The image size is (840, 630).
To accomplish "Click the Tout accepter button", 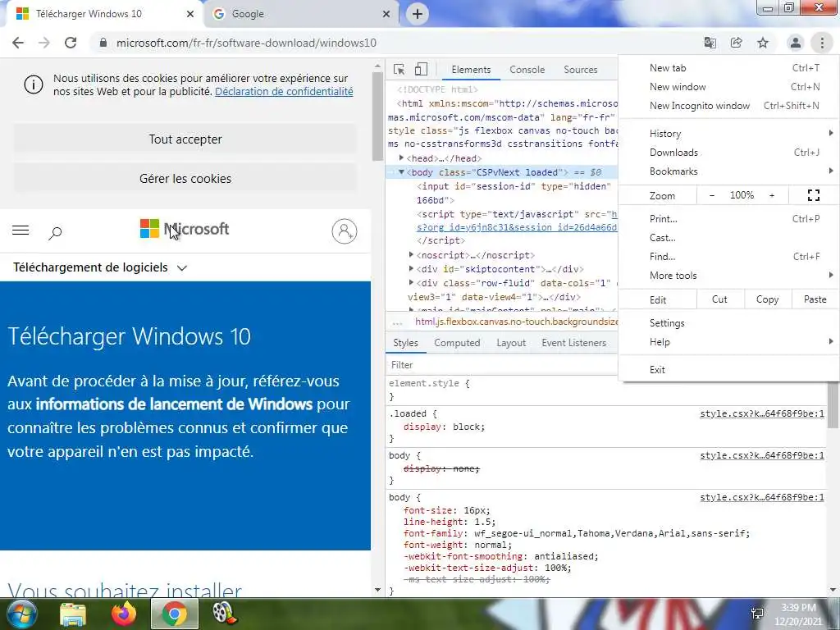I will pyautogui.click(x=185, y=139).
